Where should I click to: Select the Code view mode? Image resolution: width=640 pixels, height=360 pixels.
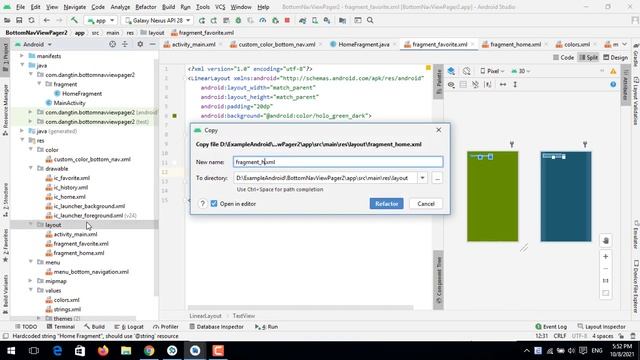(x=564, y=58)
